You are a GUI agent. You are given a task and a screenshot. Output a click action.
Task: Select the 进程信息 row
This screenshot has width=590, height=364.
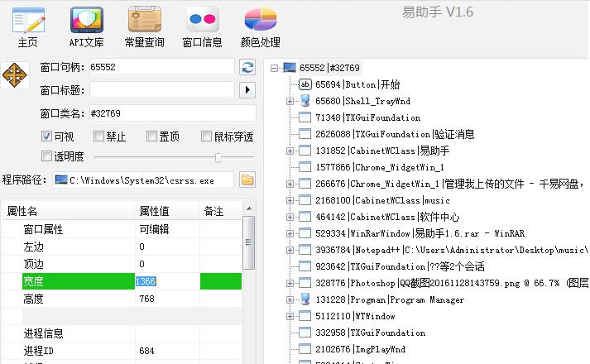[x=122, y=333]
